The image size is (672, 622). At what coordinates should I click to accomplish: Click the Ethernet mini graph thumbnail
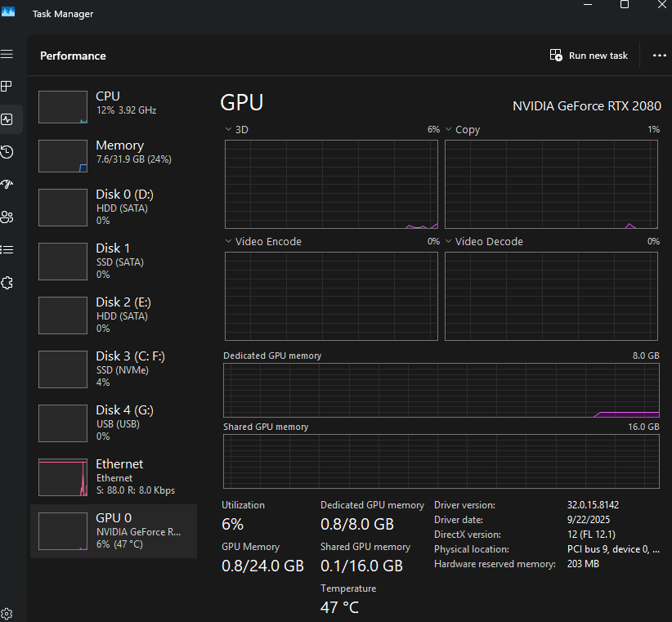[x=63, y=477]
